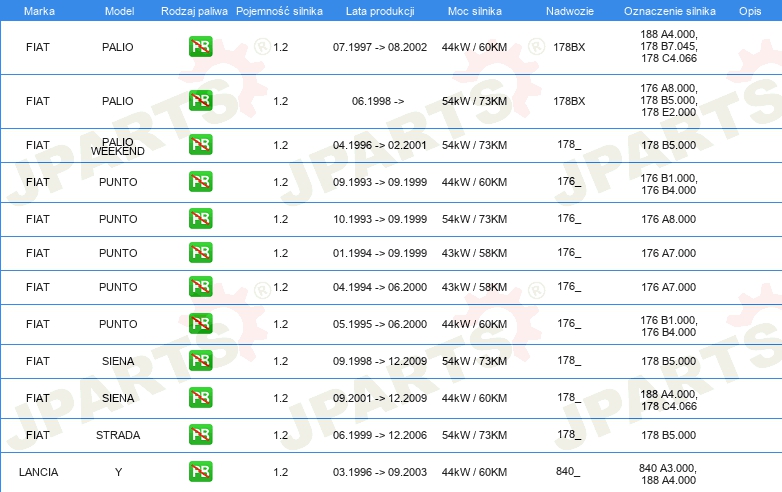Click the Moc silnika column header
The height and width of the screenshot is (492, 782).
click(x=475, y=11)
